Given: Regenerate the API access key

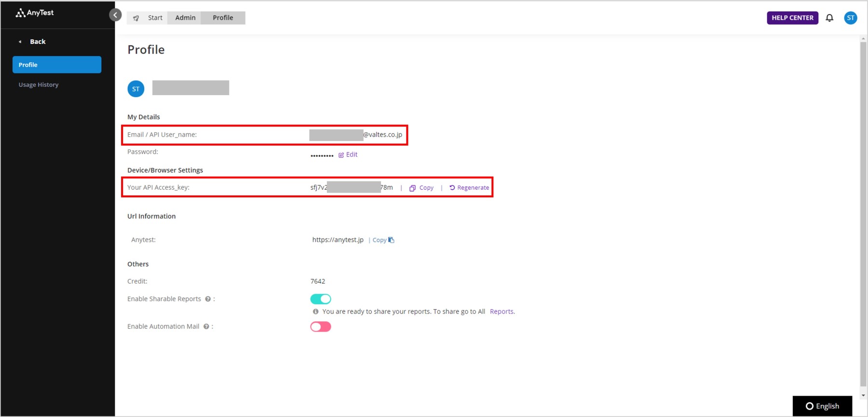Looking at the screenshot, I should coord(469,188).
